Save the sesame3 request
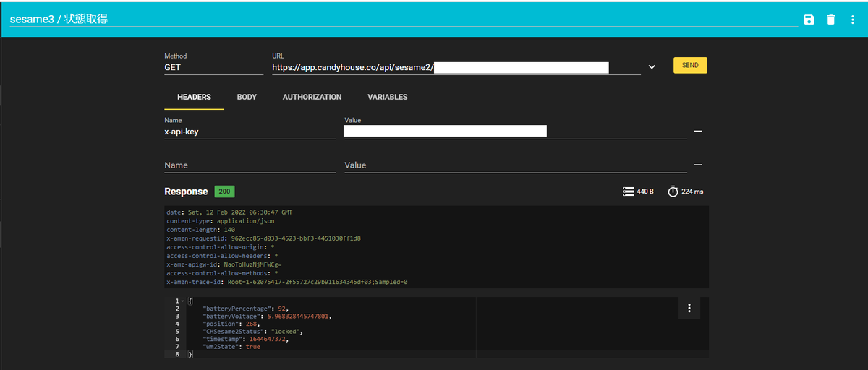Screen dimensions: 868x370 (809, 20)
